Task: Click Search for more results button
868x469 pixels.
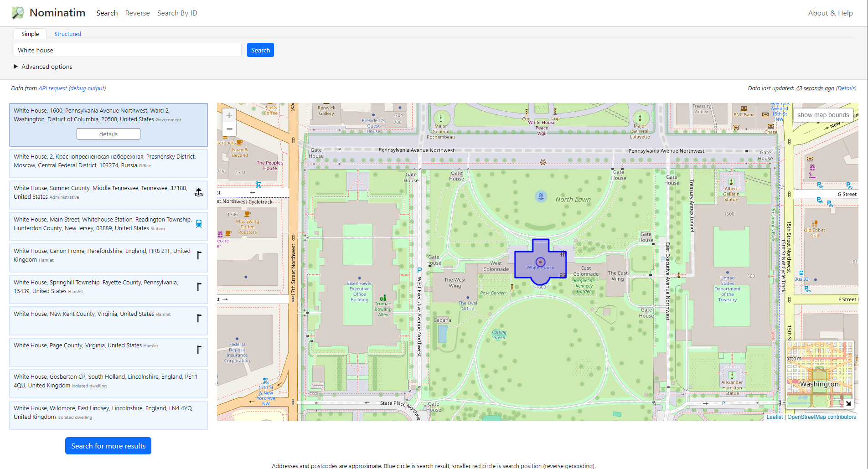Action: pyautogui.click(x=108, y=446)
